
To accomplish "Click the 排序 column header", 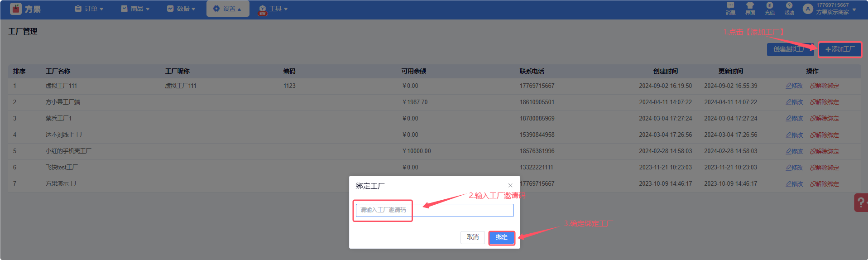I will tap(19, 71).
